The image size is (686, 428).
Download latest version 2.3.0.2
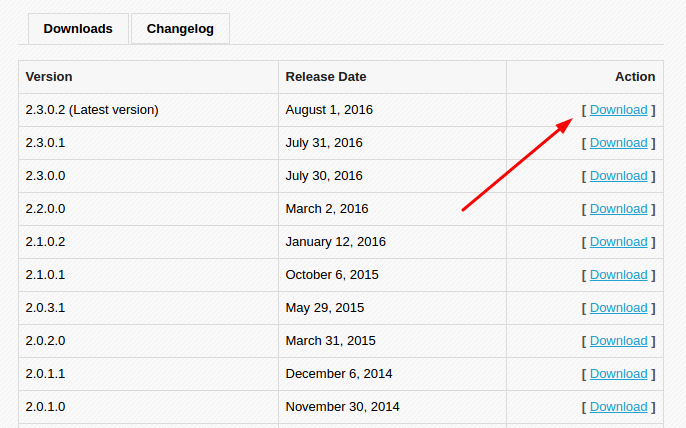pyautogui.click(x=618, y=110)
